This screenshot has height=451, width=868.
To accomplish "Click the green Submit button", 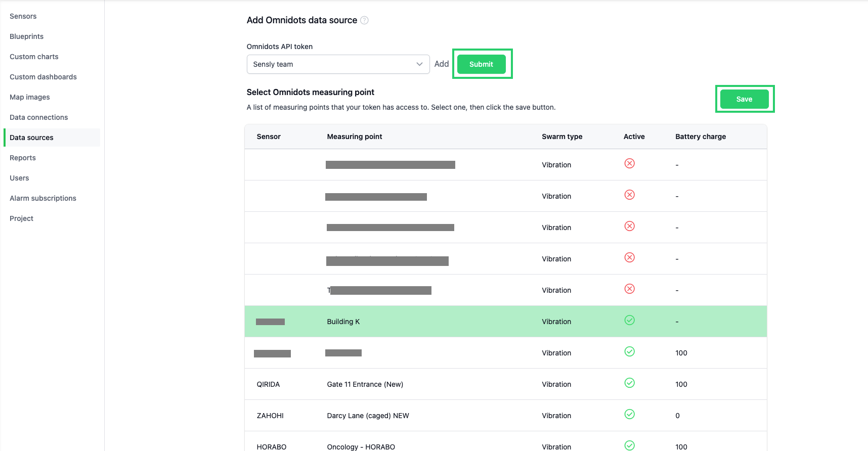I will [x=482, y=64].
